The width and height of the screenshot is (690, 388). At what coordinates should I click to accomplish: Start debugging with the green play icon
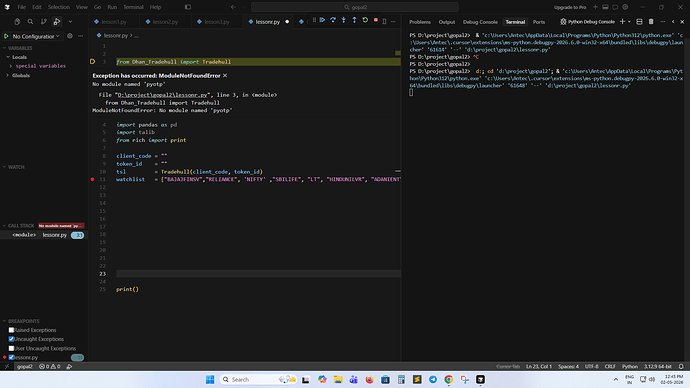coord(6,37)
